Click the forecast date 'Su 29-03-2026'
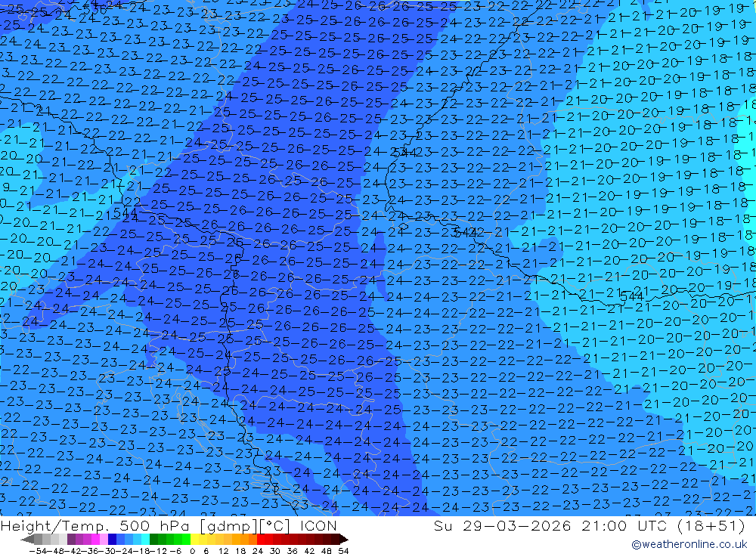The height and width of the screenshot is (554, 756). (503, 525)
